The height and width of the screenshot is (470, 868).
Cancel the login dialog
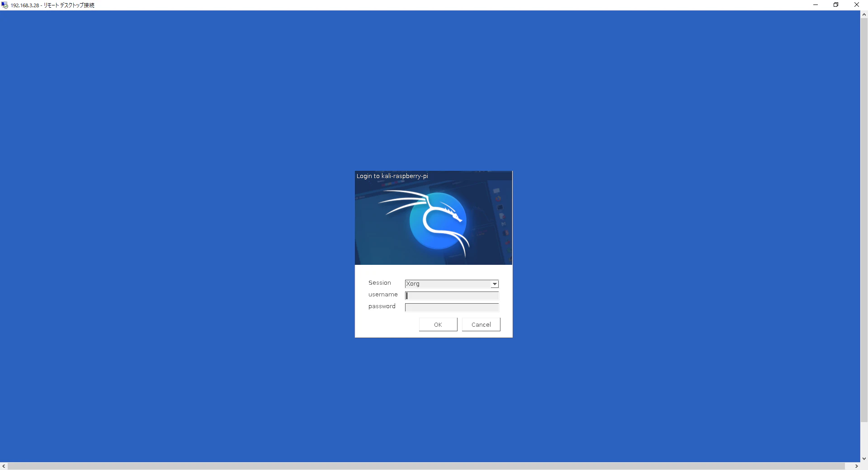(481, 324)
